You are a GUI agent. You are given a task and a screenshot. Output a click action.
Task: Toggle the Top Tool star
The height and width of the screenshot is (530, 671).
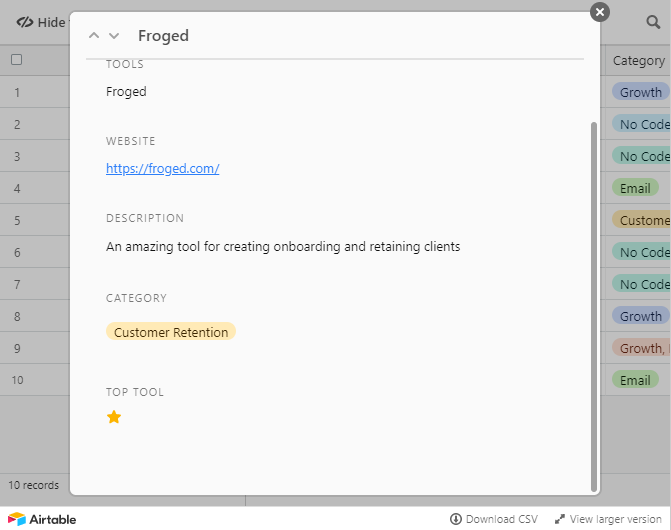pyautogui.click(x=114, y=417)
